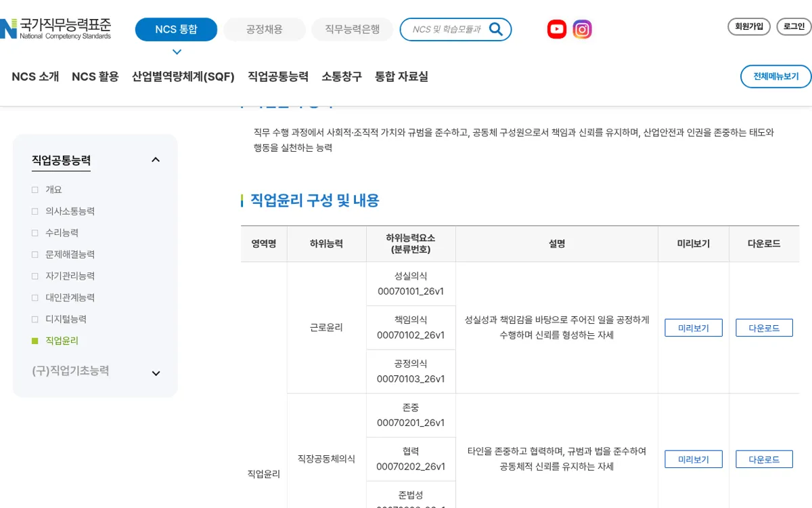Screen dimensions: 812x508
Task: Click 다운로드 button for 직장공동체의식 row
Action: [764, 459]
